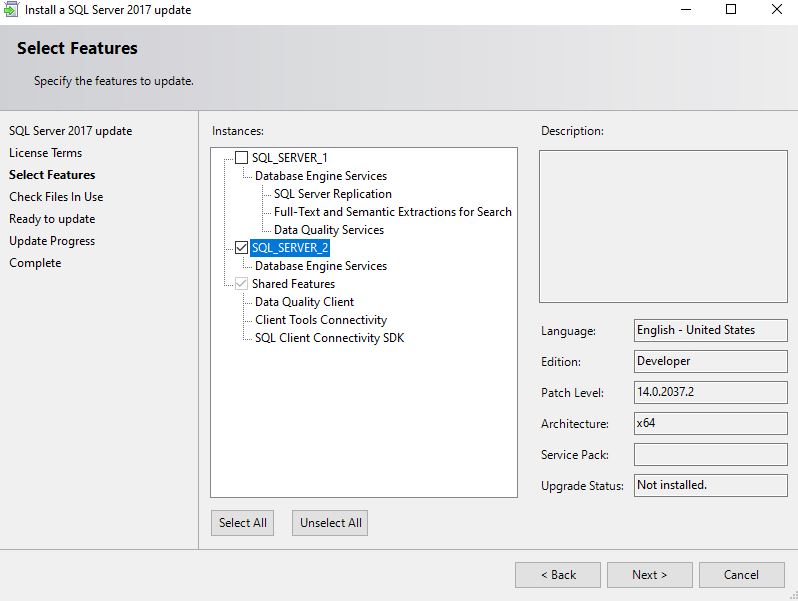The width and height of the screenshot is (798, 601).
Task: Click inside the empty Description box
Action: coord(663,226)
